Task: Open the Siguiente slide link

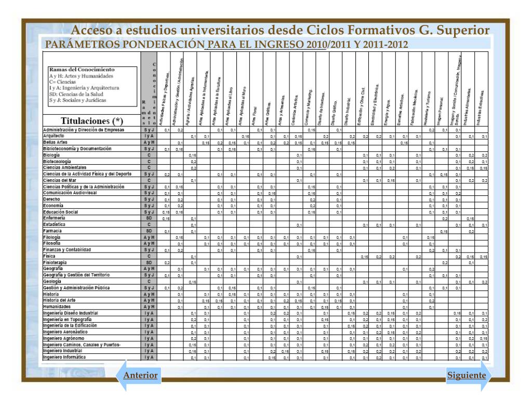Action: click(467, 375)
